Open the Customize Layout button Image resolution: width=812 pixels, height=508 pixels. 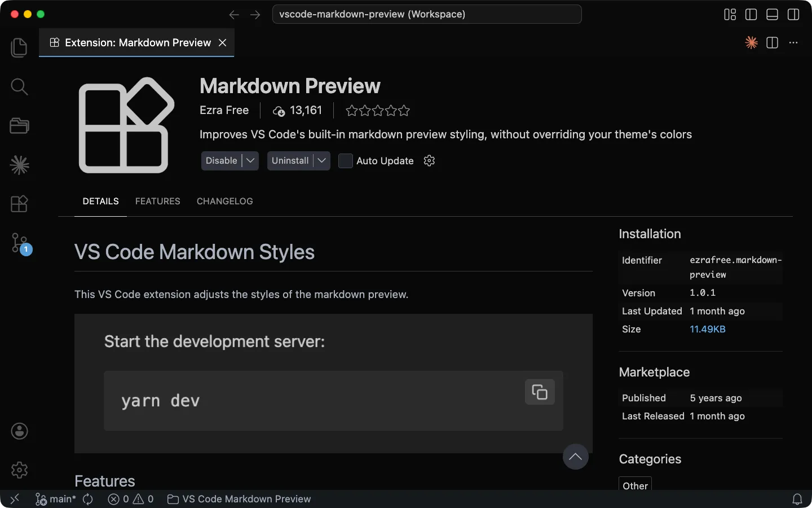point(730,15)
